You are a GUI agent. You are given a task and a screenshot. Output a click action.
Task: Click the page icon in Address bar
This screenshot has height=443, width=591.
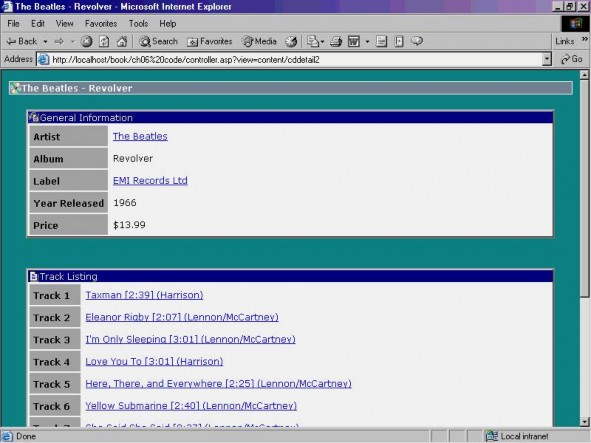click(x=44, y=60)
